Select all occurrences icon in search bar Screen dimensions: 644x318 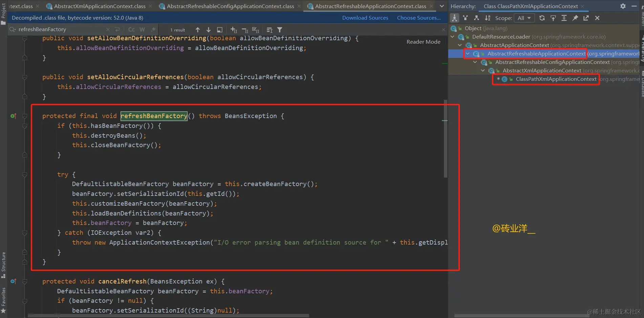pos(256,30)
